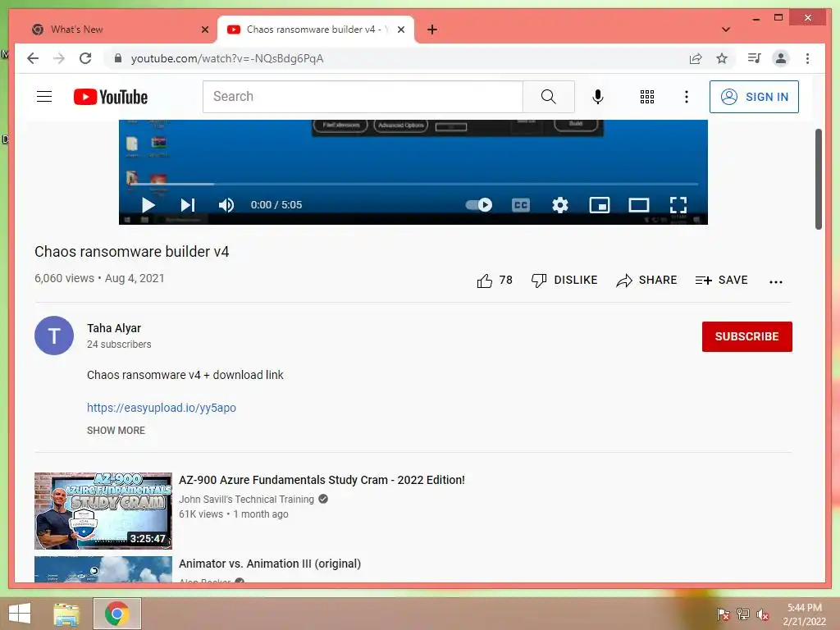The height and width of the screenshot is (630, 840).
Task: Open AZ-900 Study Cram video thumbnail
Action: [x=103, y=511]
